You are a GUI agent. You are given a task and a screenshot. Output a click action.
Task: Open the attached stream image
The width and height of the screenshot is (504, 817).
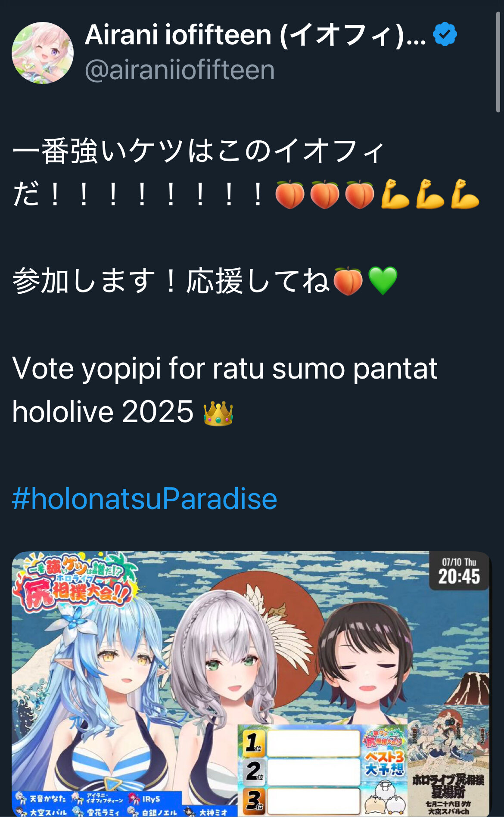click(x=252, y=684)
